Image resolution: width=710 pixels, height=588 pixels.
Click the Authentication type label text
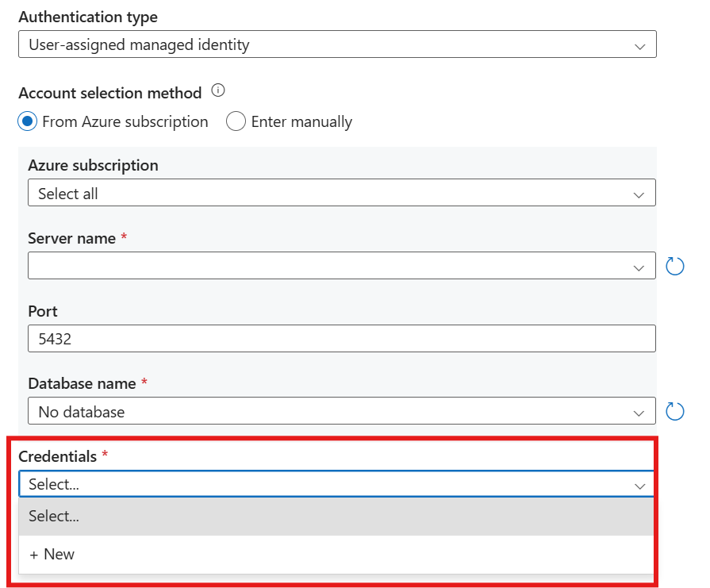88,17
